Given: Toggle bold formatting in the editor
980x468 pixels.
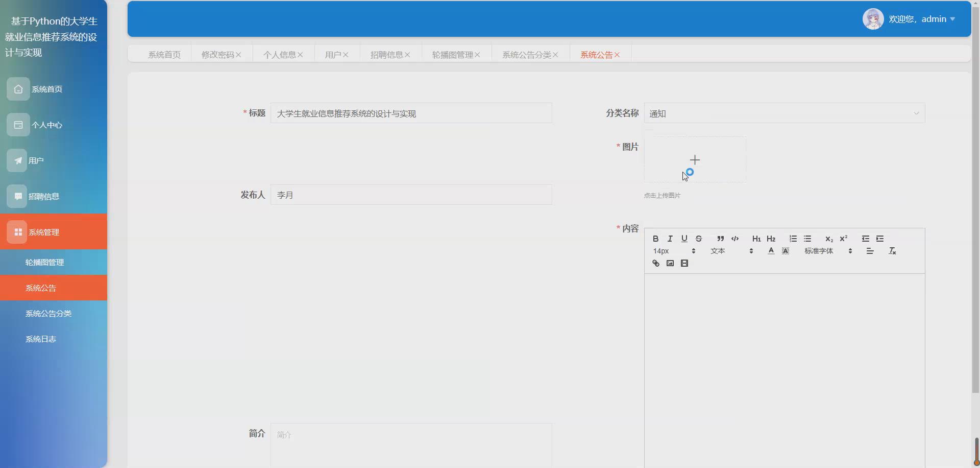Looking at the screenshot, I should (655, 239).
